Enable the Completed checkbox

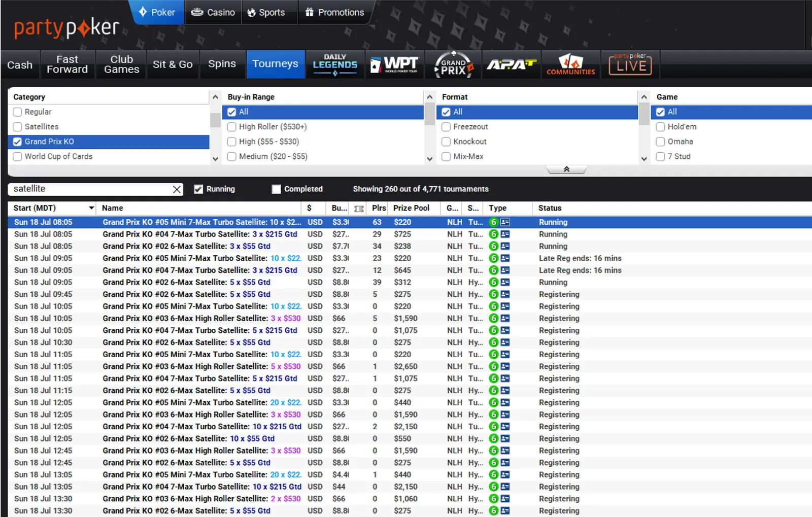(276, 189)
